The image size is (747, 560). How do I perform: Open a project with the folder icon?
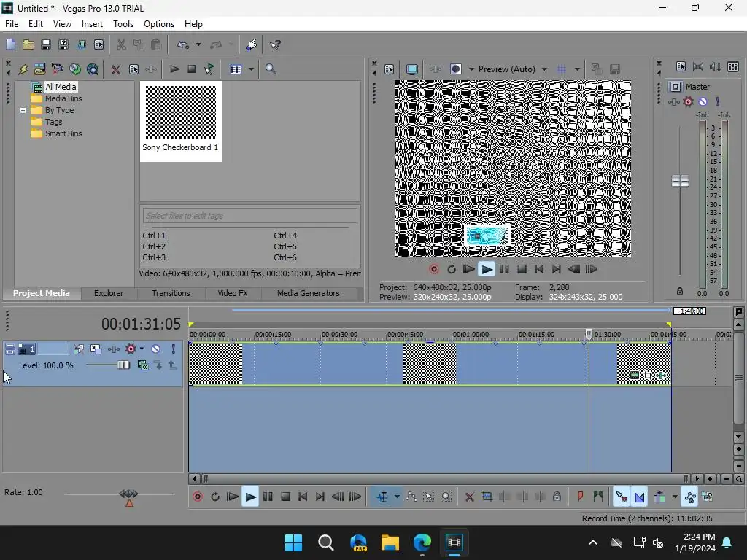28,44
